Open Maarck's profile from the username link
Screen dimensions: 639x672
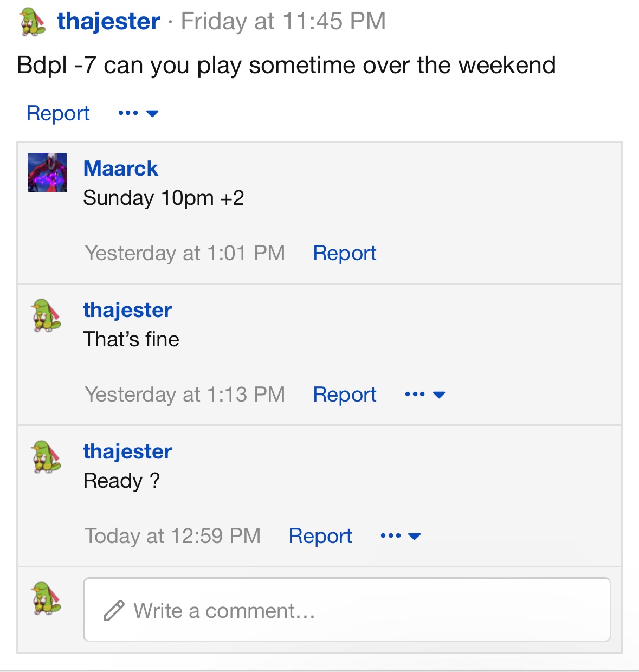coord(120,169)
